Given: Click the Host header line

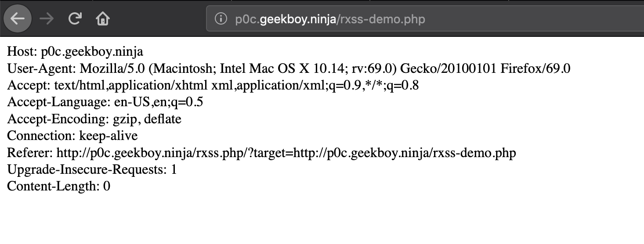Looking at the screenshot, I should [x=75, y=52].
